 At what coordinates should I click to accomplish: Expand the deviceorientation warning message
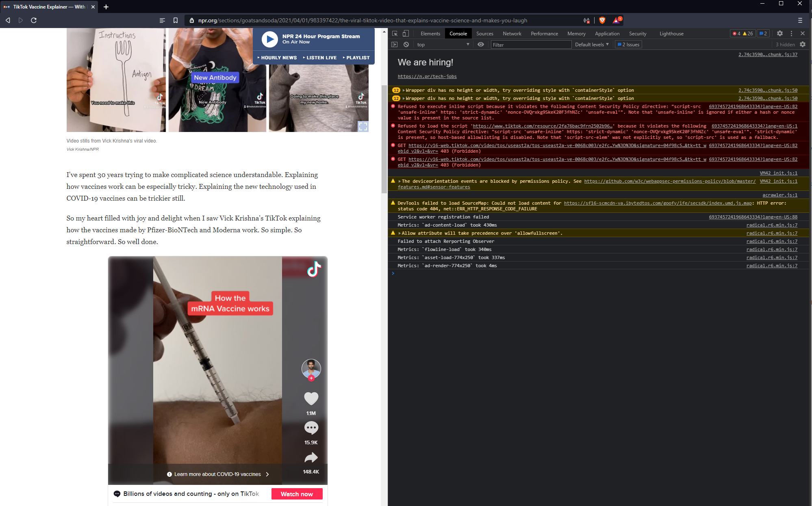(399, 181)
